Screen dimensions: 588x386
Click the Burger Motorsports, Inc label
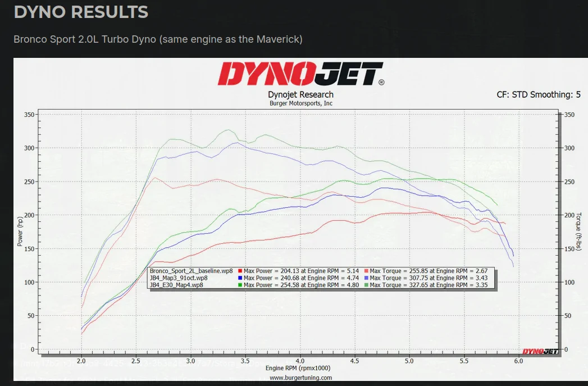tap(301, 103)
